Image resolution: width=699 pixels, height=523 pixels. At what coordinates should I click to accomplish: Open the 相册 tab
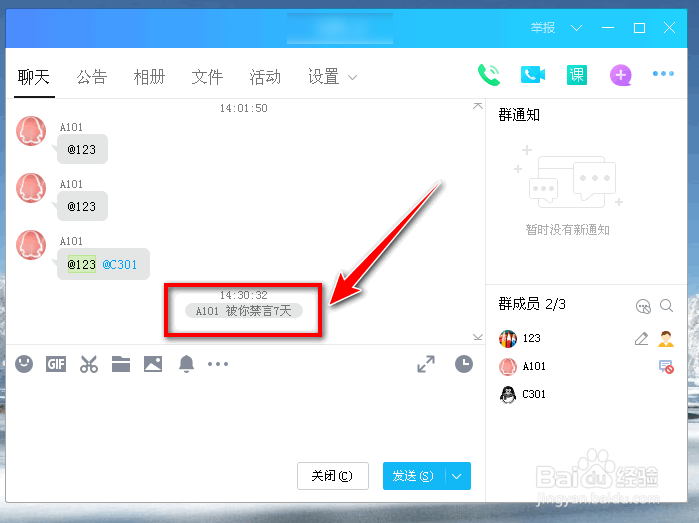(x=149, y=77)
